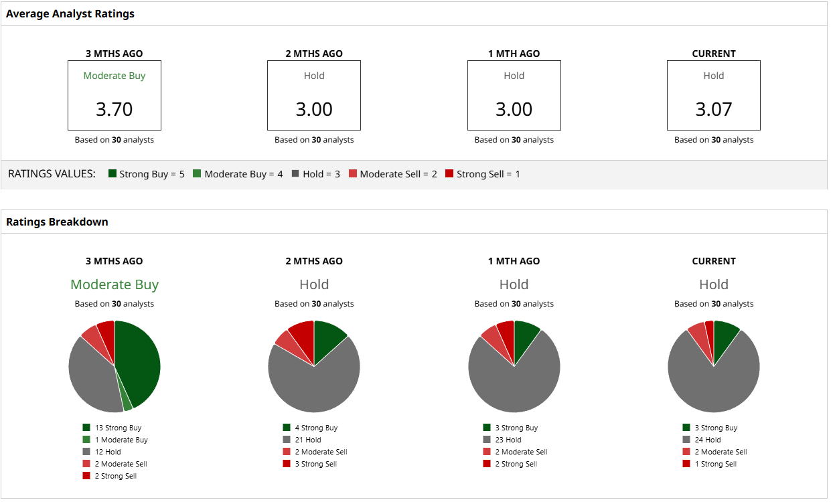Select the 3 MTHS AGO rating box showing 3.70

(x=115, y=96)
